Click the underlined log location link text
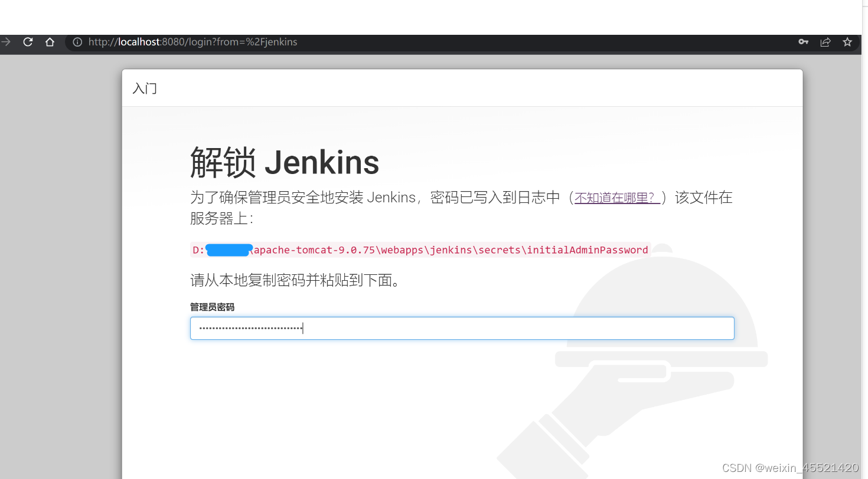The height and width of the screenshot is (479, 868). pos(616,197)
